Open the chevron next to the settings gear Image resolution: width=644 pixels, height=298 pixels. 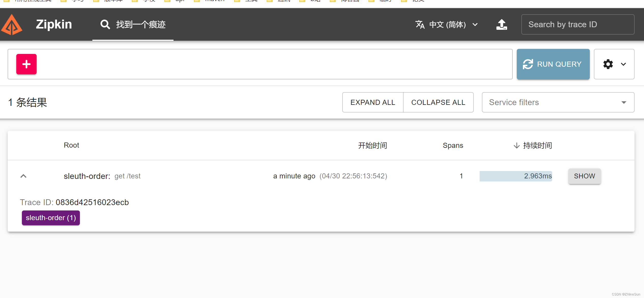[623, 64]
